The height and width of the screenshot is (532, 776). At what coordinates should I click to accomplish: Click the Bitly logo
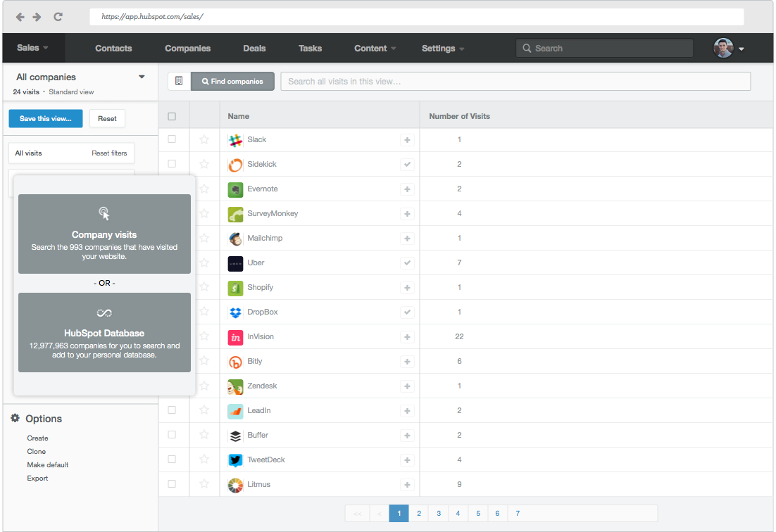235,362
